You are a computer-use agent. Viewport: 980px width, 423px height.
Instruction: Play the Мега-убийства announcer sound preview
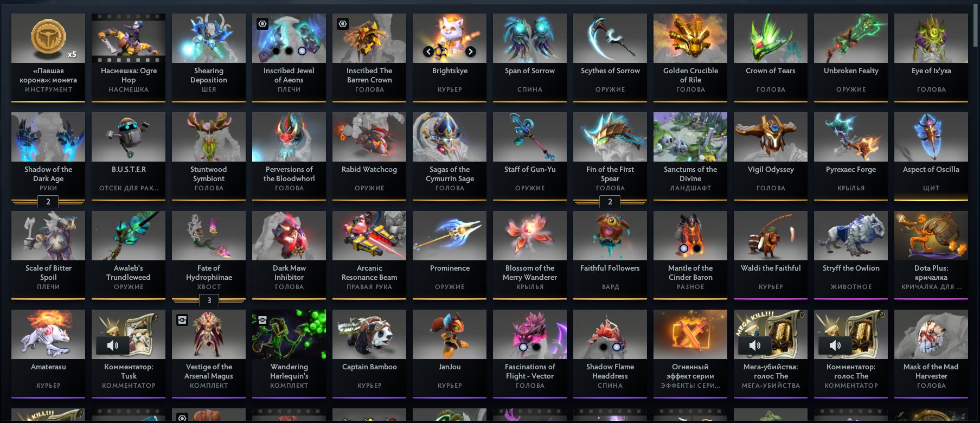pos(755,345)
